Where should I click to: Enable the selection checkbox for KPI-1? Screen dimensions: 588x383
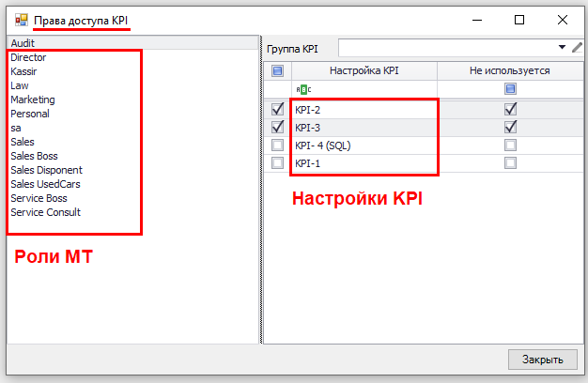tap(277, 163)
